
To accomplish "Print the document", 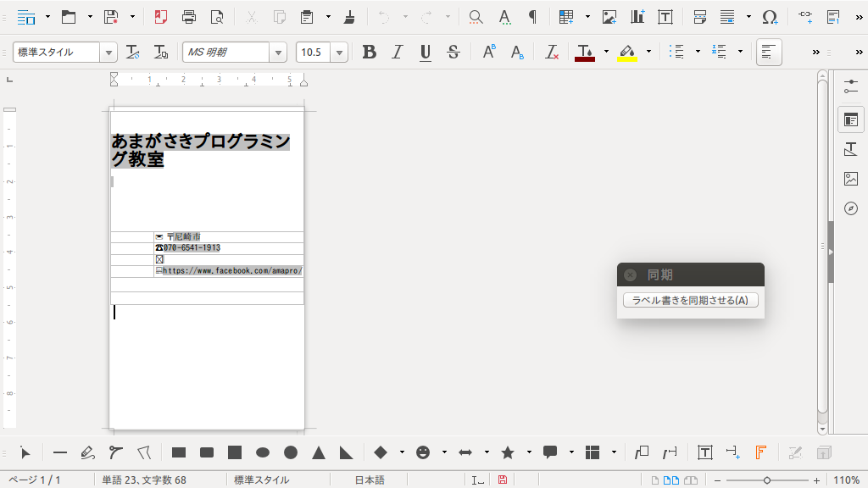I will click(189, 17).
